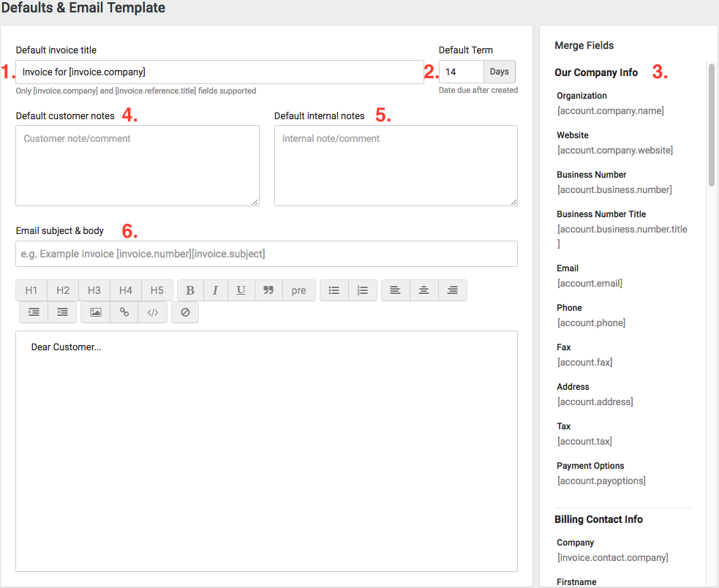The width and height of the screenshot is (719, 588).
Task: Toggle italic formatting in the email editor
Action: (215, 290)
